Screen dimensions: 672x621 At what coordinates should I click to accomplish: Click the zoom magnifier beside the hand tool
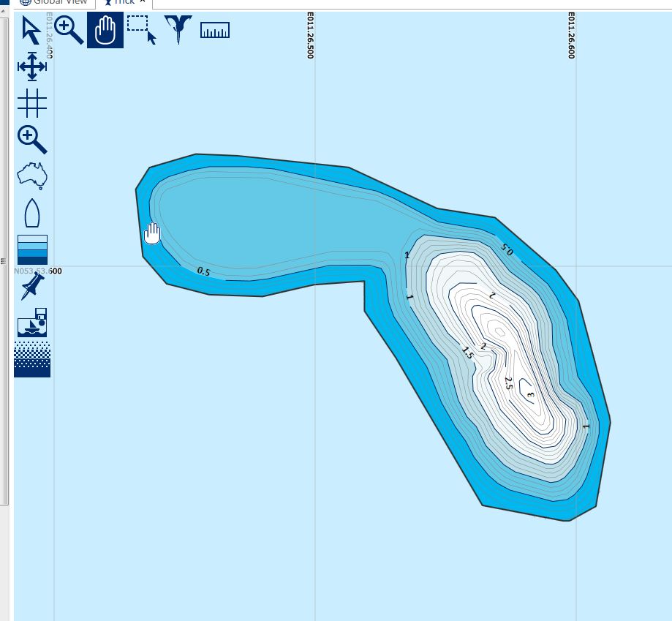[69, 31]
